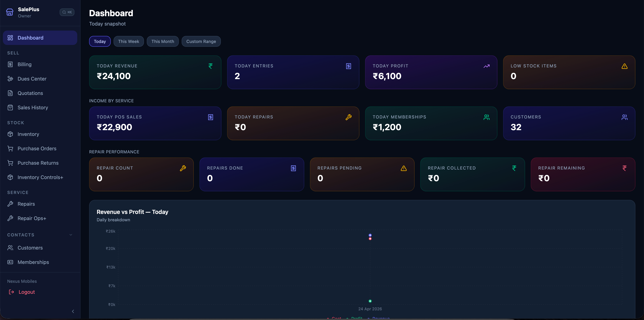This screenshot has width=644, height=320.
Task: Switch to the Dashboard section
Action: point(30,38)
